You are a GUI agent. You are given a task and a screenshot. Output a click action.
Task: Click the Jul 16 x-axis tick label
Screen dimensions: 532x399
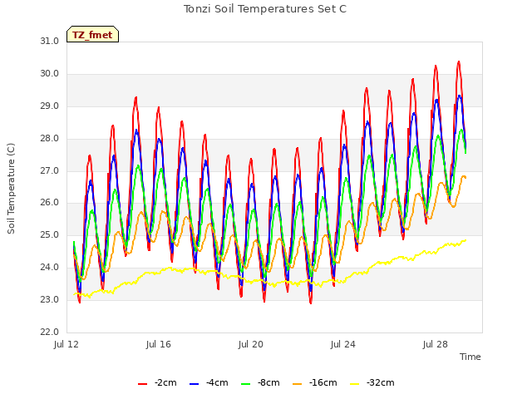159,344
